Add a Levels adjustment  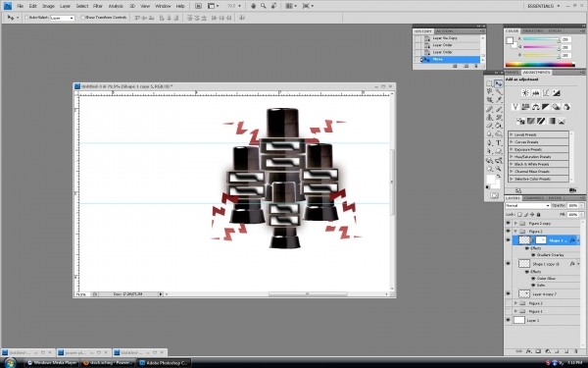click(535, 93)
